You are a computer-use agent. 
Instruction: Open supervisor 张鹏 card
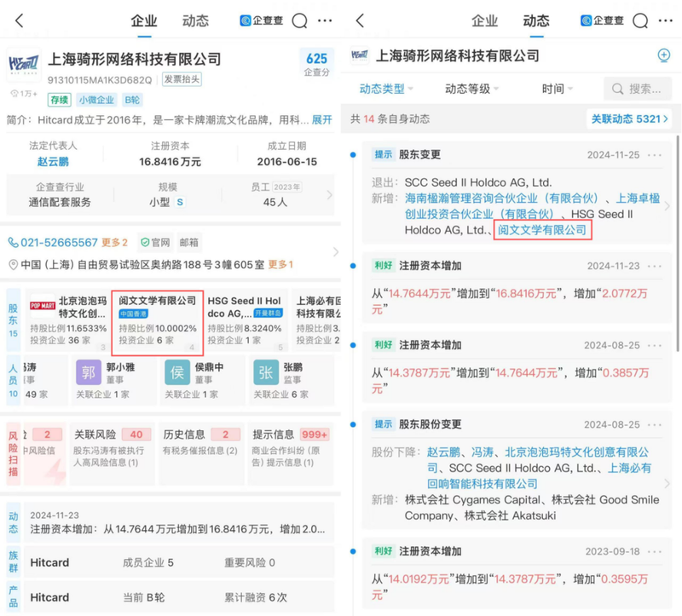click(291, 380)
